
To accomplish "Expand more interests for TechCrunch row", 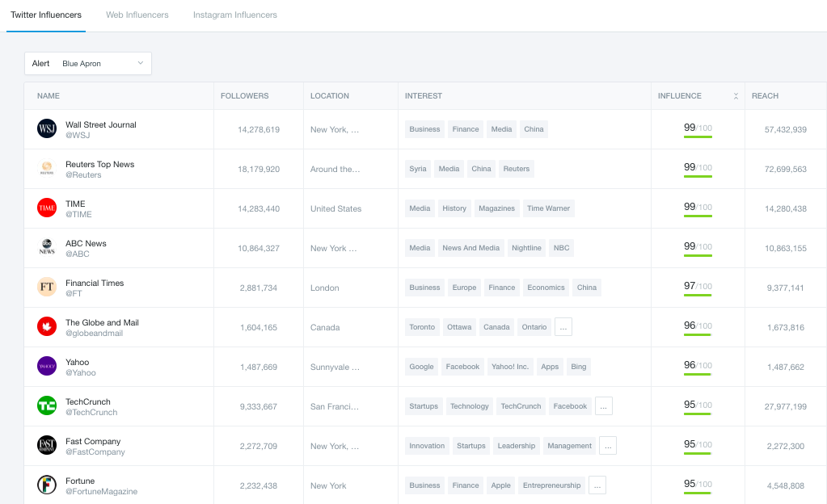I will [x=603, y=406].
